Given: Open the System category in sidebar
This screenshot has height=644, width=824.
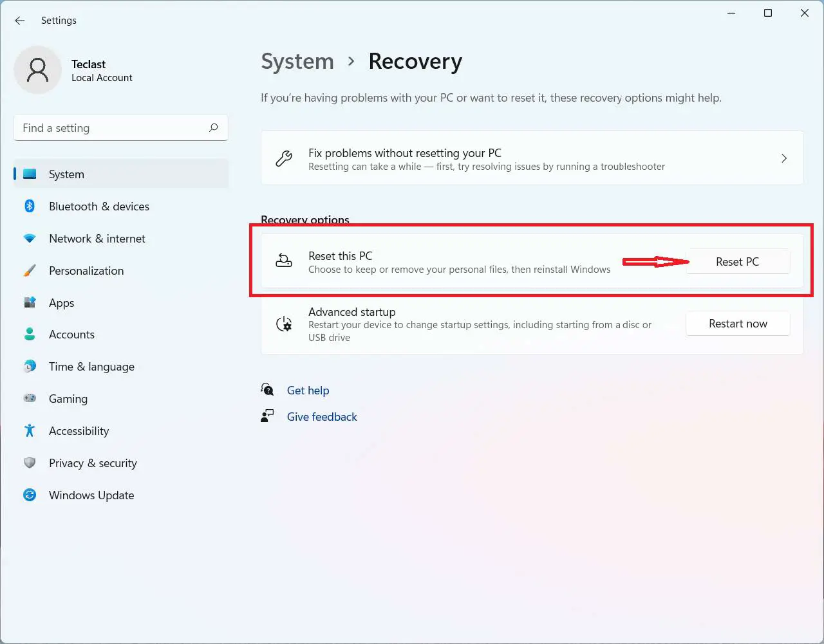Looking at the screenshot, I should [66, 174].
